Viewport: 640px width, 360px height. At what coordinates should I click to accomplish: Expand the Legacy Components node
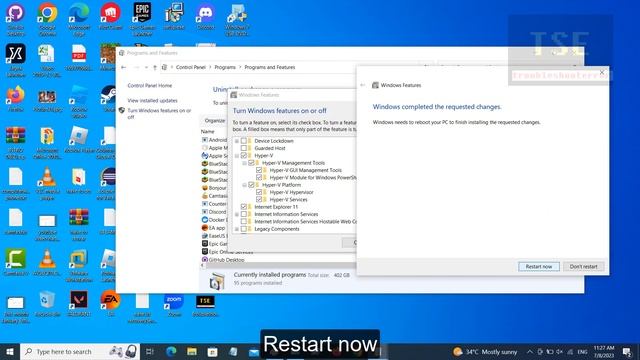pos(237,229)
